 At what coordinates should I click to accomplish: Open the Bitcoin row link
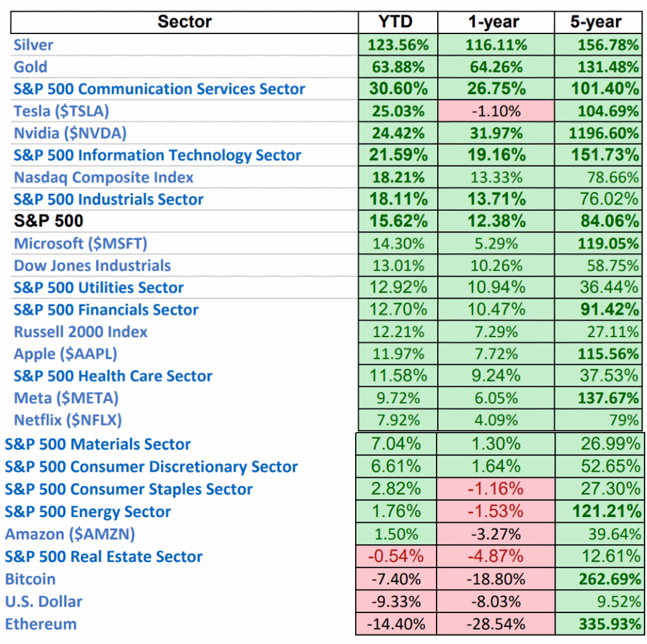30,579
